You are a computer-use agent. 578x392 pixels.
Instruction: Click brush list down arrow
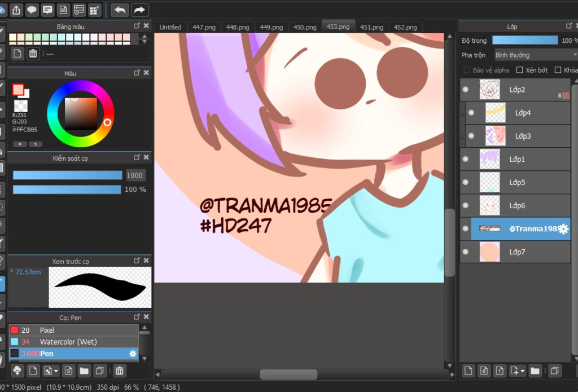(144, 358)
